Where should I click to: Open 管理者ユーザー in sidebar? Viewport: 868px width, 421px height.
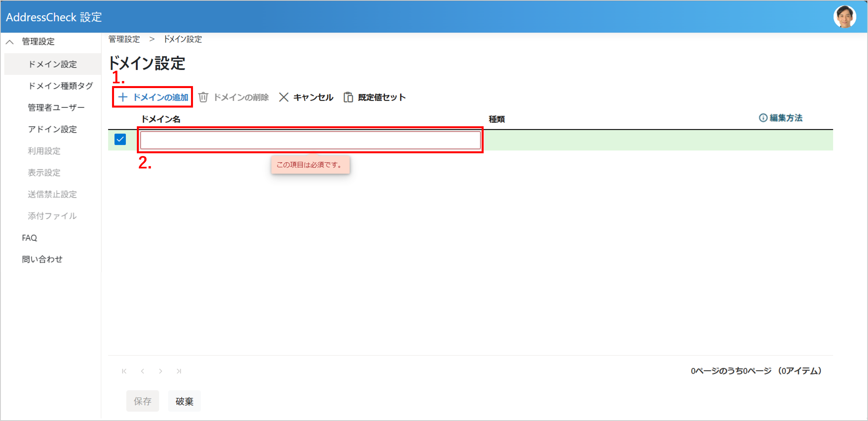tap(56, 108)
